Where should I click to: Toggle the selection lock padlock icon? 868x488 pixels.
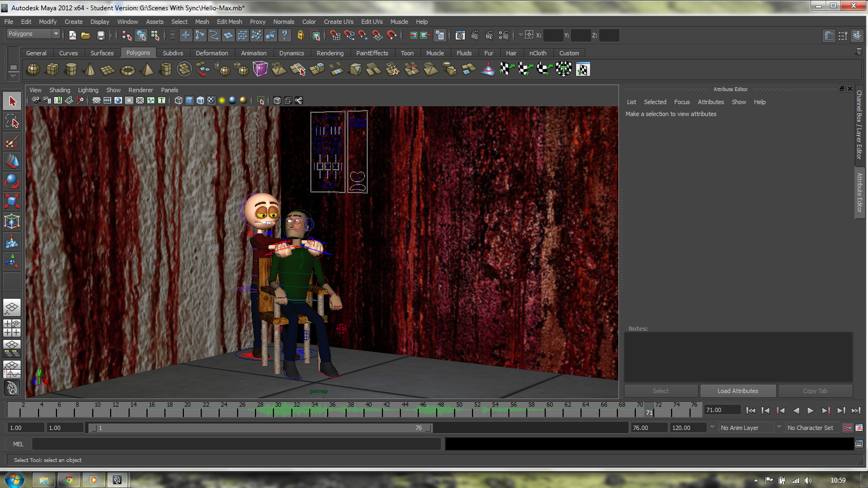pos(299,35)
